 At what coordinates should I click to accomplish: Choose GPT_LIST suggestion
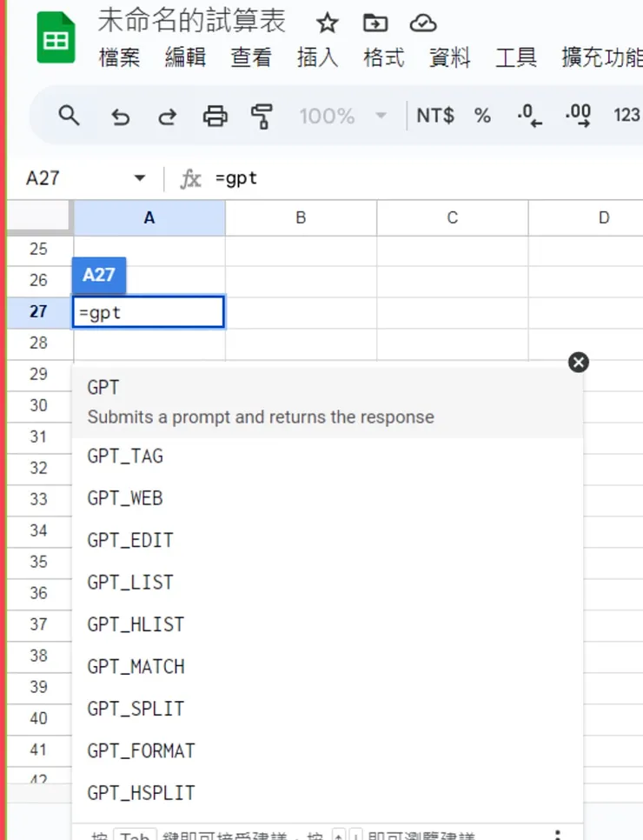(327, 583)
